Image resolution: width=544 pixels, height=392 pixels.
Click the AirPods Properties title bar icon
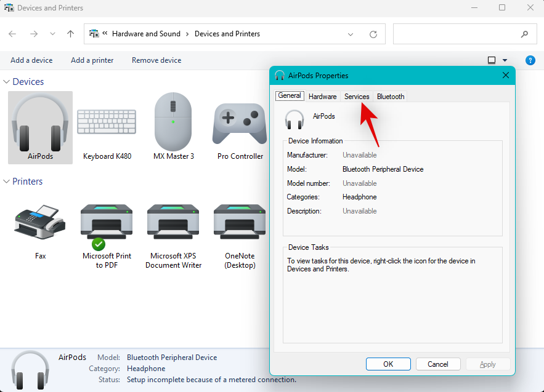(279, 75)
